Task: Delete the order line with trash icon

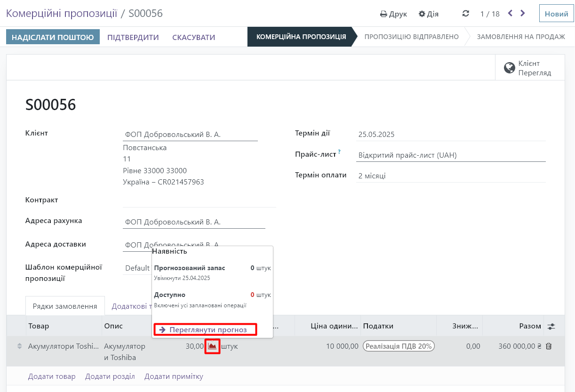Action: click(x=549, y=346)
